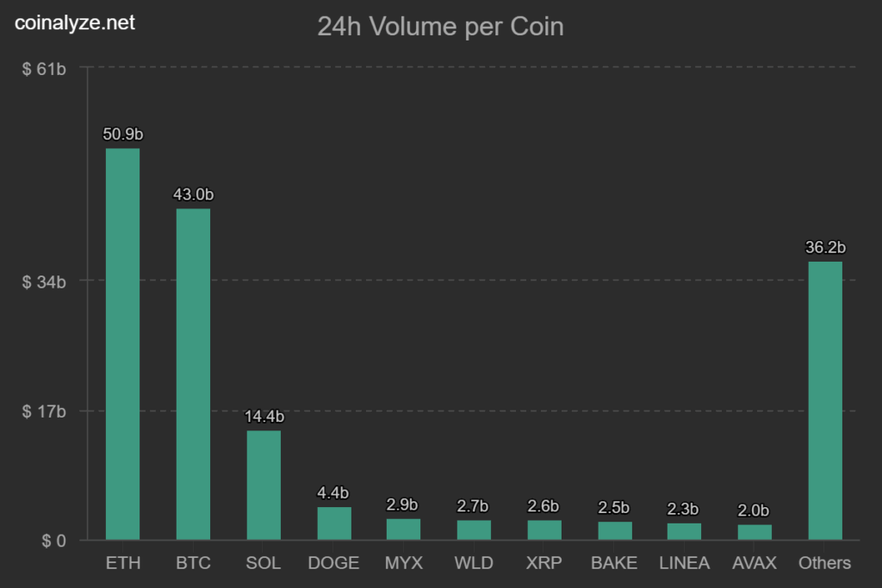Open the coinalyze.net watermark link
Viewport: 882px width, 588px height.
click(x=75, y=22)
